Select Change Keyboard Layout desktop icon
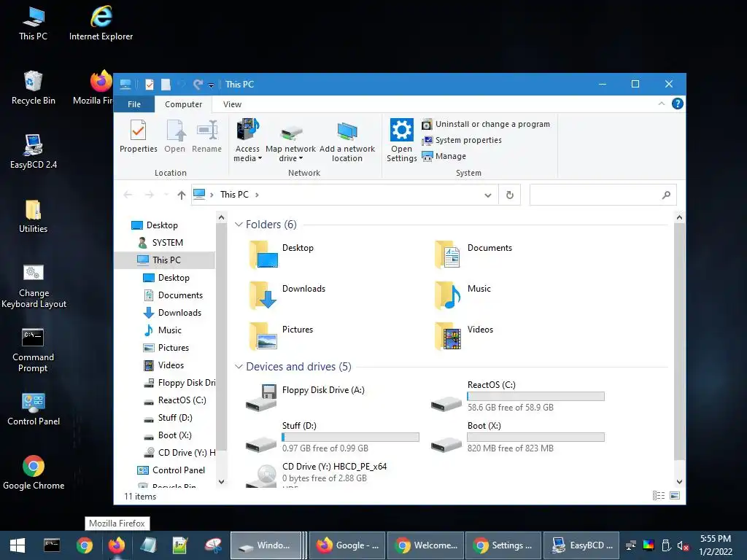The height and width of the screenshot is (560, 747). pos(34,287)
